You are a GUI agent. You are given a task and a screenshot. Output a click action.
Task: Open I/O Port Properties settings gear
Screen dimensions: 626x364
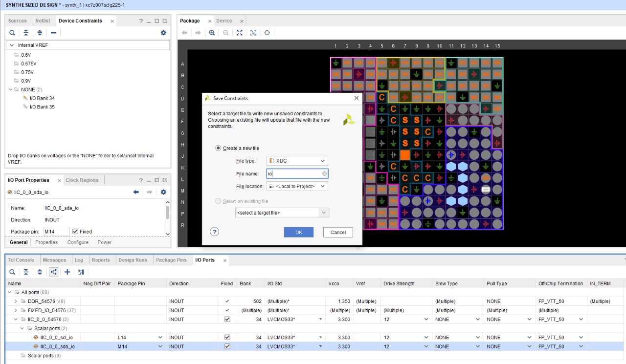[163, 192]
